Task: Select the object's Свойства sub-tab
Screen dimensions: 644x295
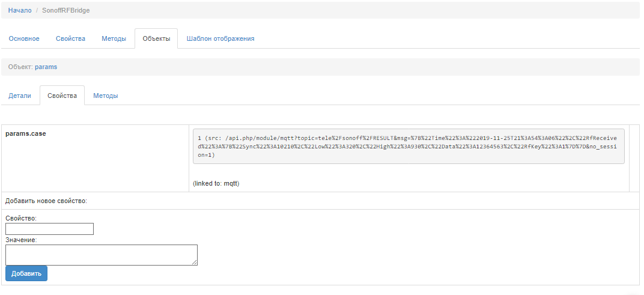Action: pyautogui.click(x=62, y=96)
